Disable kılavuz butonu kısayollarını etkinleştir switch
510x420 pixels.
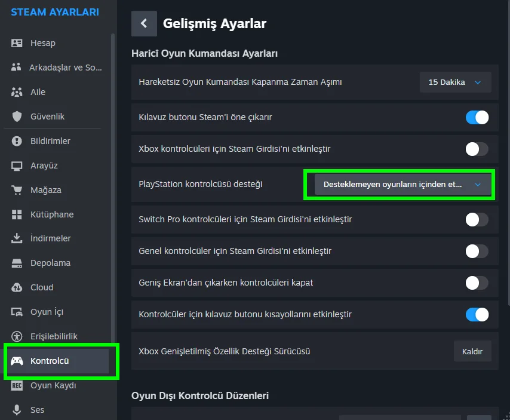pyautogui.click(x=477, y=315)
